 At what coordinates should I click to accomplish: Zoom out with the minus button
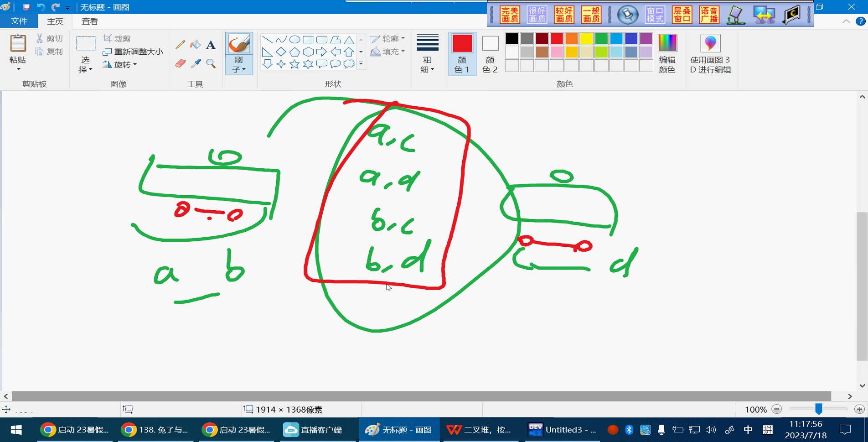[x=777, y=410]
